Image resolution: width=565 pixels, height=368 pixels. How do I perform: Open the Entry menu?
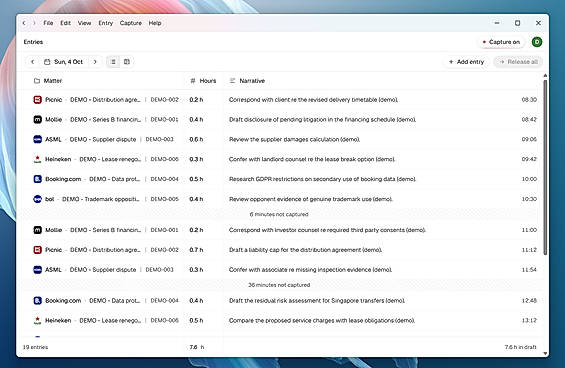click(106, 23)
